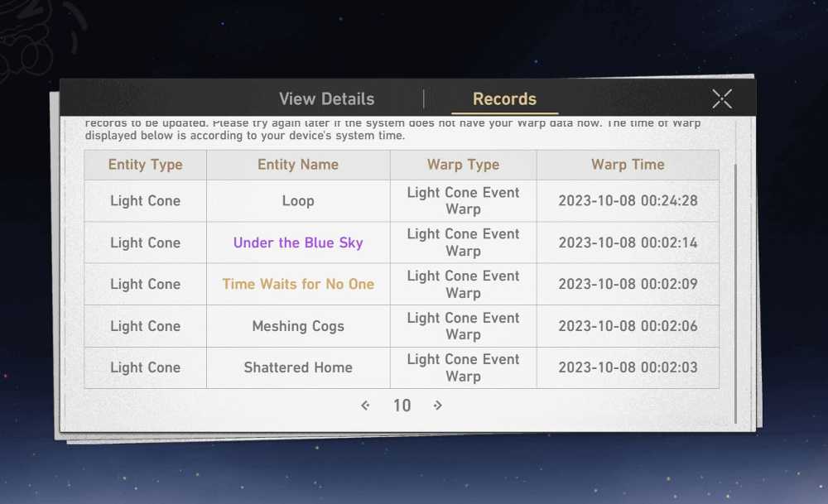Click warp time 2023-10-08 00:02:06
The width and height of the screenshot is (828, 504).
click(628, 326)
